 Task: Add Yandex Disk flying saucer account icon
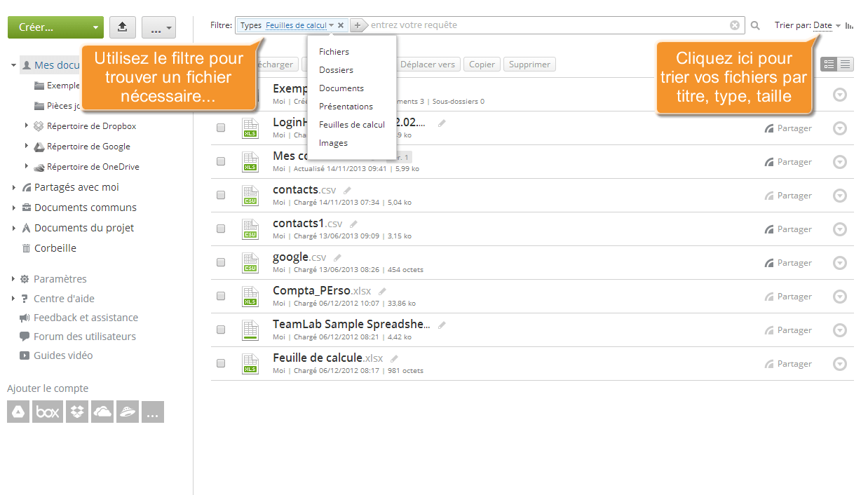[128, 412]
